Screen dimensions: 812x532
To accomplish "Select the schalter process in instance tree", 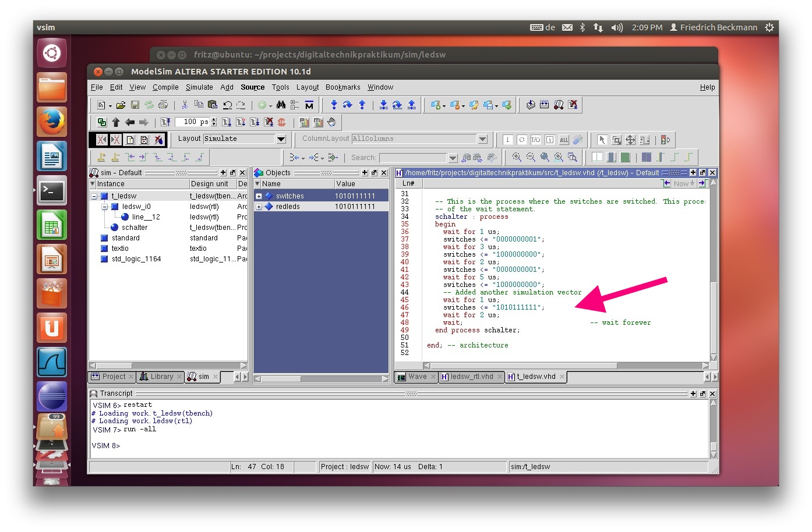I will [x=135, y=228].
